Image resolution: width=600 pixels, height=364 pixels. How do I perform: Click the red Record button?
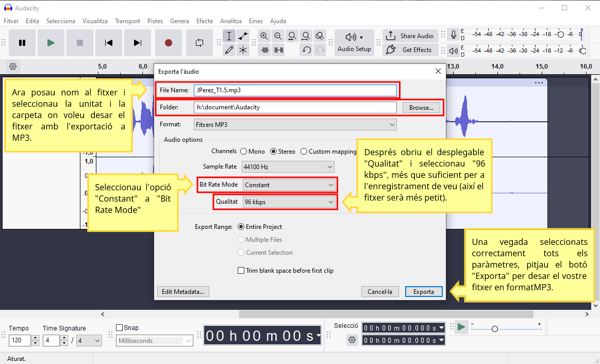pyautogui.click(x=169, y=43)
